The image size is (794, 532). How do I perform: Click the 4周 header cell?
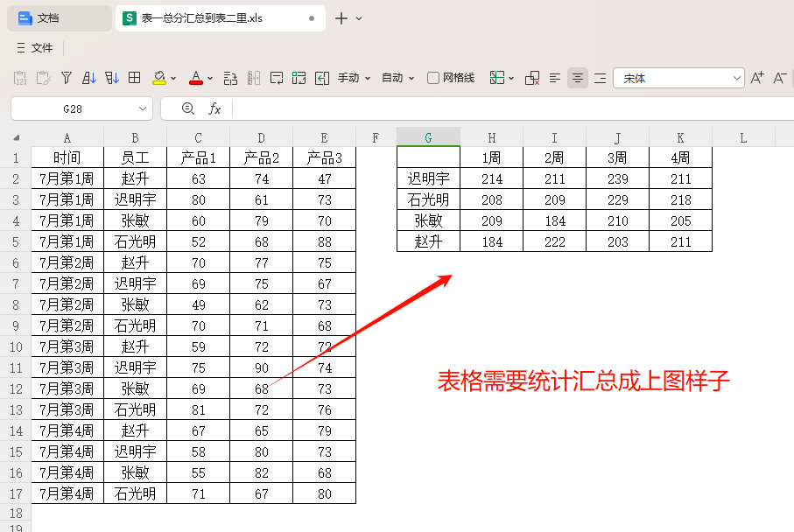point(680,157)
